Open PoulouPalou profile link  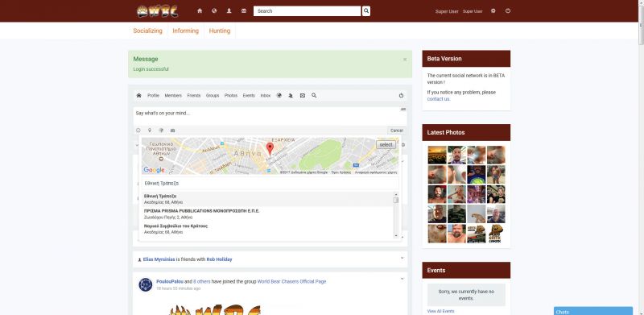pyautogui.click(x=170, y=282)
